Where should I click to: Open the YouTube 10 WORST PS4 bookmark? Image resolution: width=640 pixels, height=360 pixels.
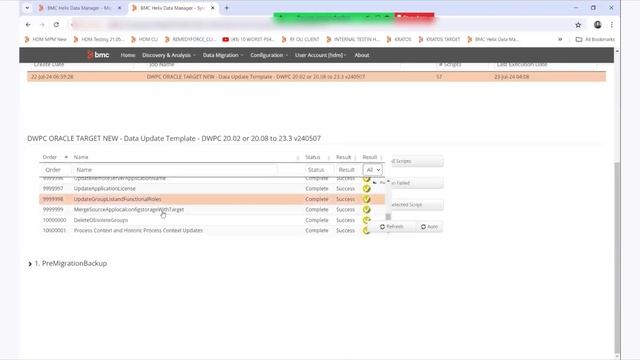248,39
